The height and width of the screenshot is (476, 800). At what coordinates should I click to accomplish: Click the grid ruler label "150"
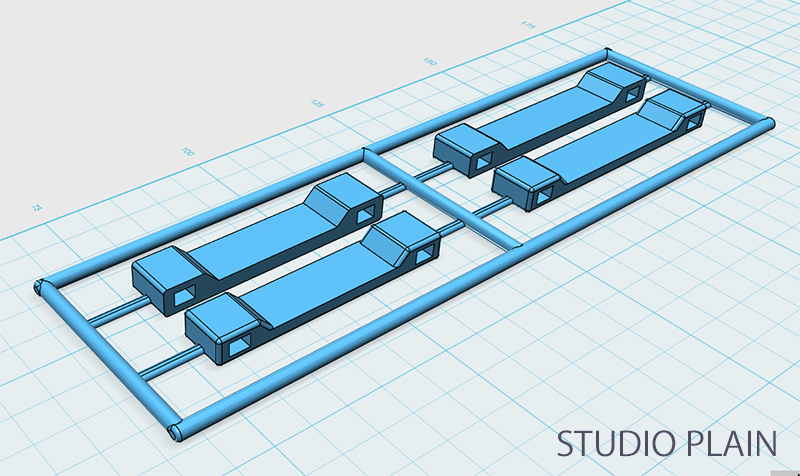(x=430, y=62)
